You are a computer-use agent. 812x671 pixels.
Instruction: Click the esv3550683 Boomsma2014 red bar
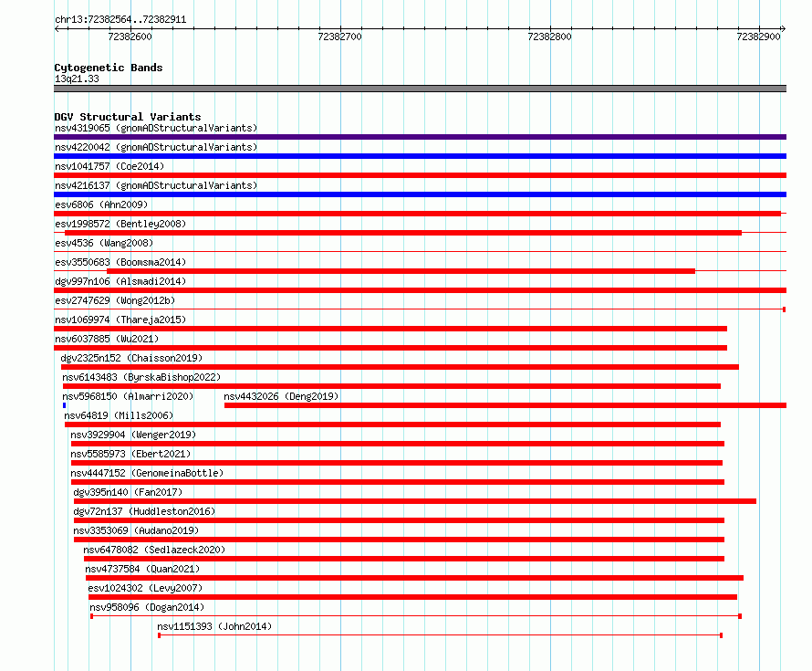401,271
